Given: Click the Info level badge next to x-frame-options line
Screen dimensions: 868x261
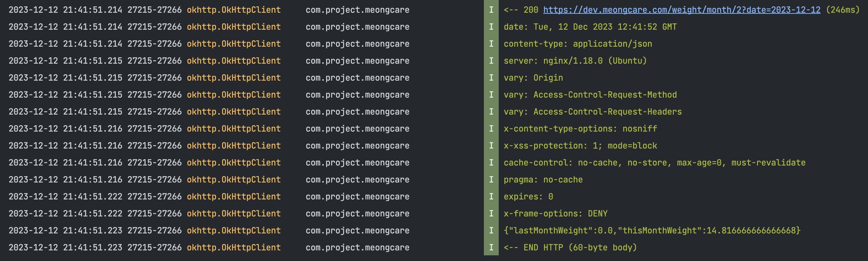Looking at the screenshot, I should point(491,214).
